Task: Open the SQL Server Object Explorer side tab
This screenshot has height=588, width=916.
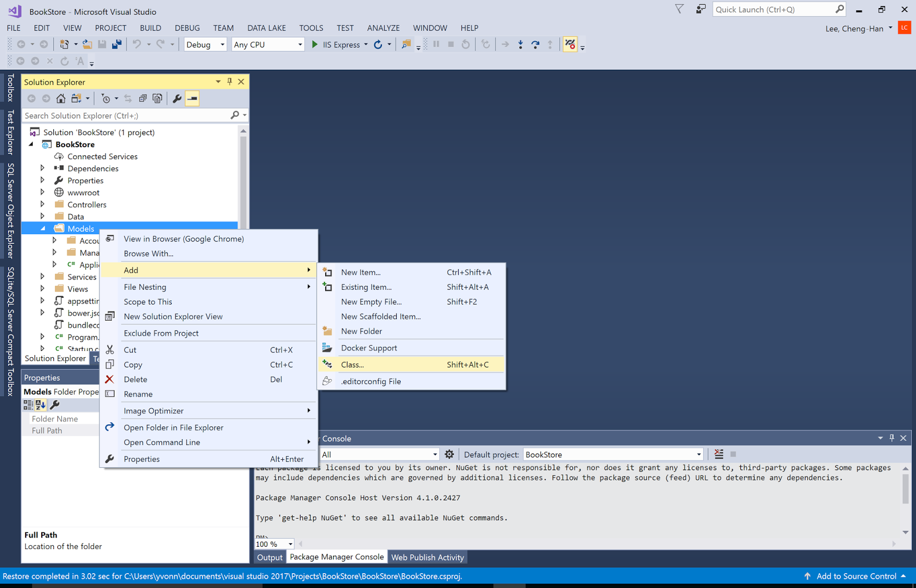Action: (x=10, y=211)
